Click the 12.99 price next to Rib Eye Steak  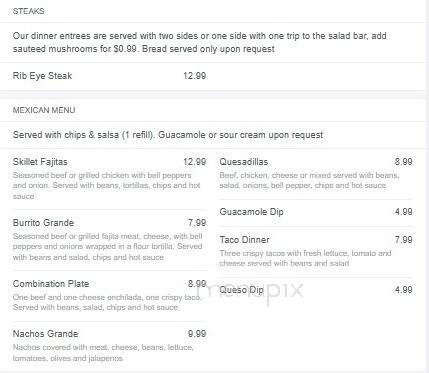194,76
